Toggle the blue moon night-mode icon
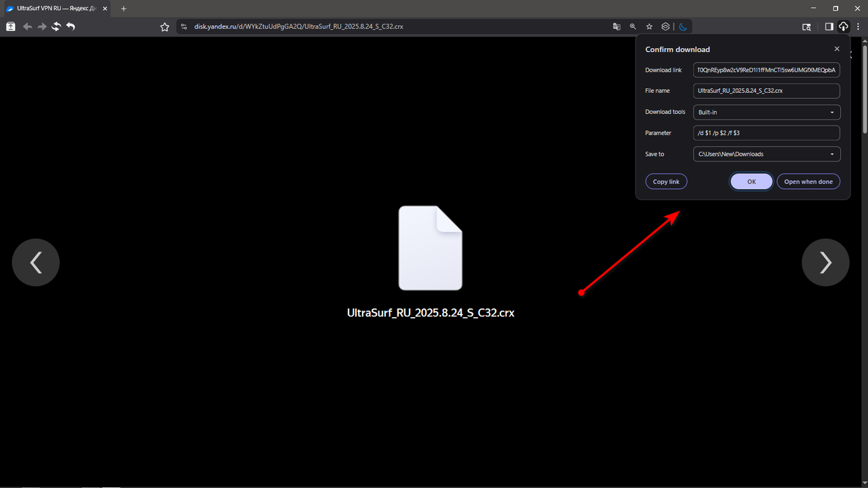Image resolution: width=868 pixels, height=488 pixels. click(x=683, y=26)
